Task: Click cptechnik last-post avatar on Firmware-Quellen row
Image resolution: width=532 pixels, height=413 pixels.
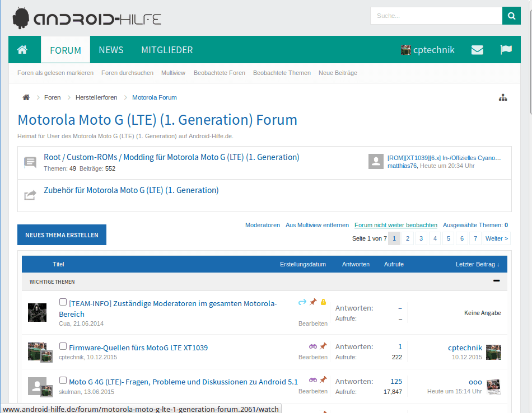Action: click(x=493, y=352)
